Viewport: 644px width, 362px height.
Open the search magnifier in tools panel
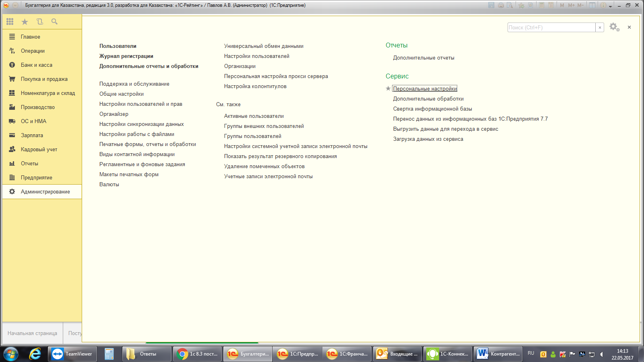[x=54, y=22]
